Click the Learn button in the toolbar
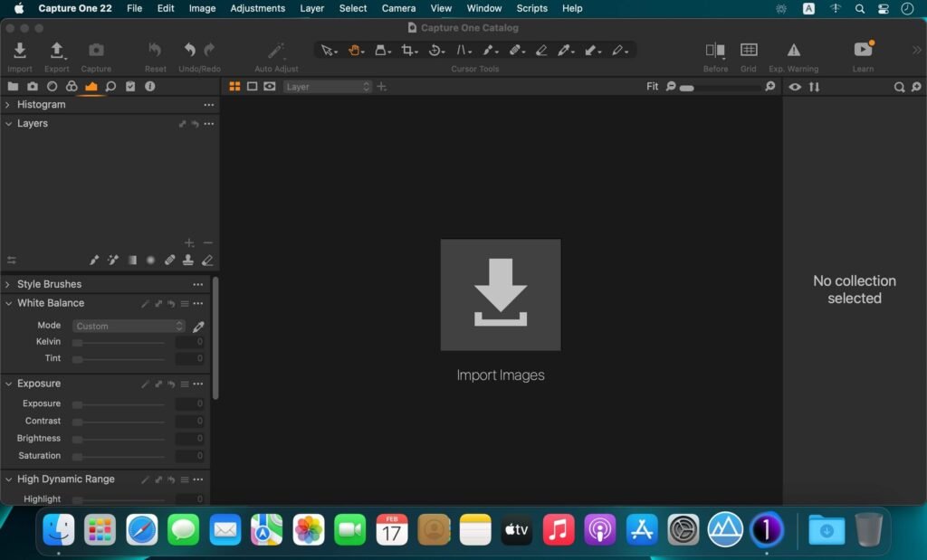927x560 pixels. [862, 52]
